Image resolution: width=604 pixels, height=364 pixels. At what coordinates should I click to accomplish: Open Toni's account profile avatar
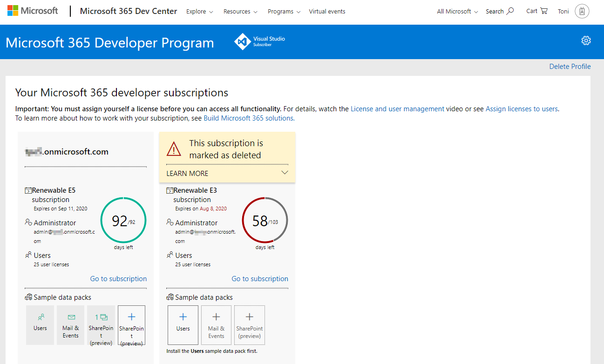click(x=582, y=12)
